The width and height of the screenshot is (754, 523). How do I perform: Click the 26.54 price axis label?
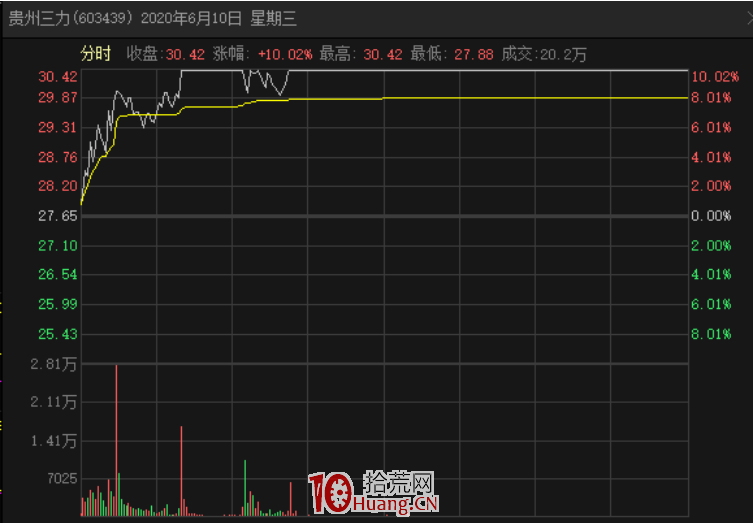click(x=58, y=274)
